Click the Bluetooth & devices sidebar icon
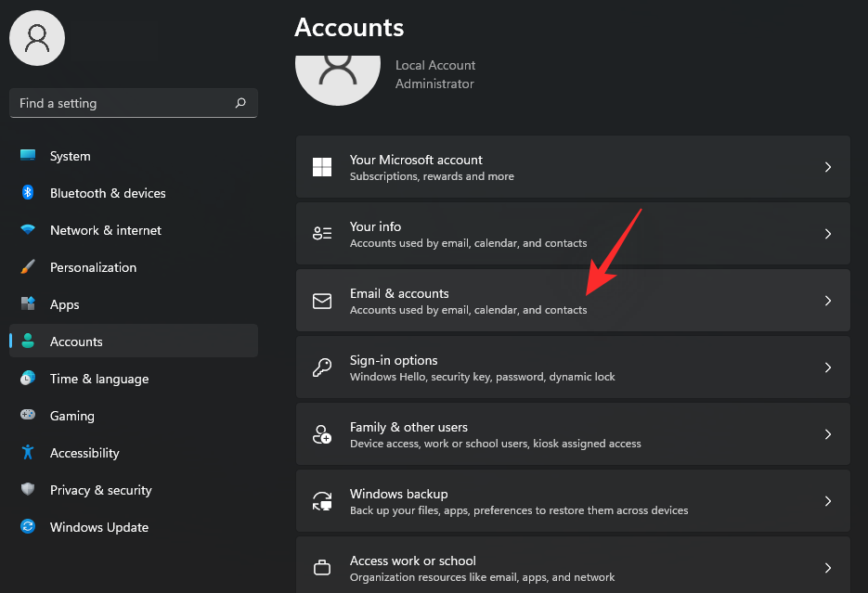The image size is (868, 593). click(28, 193)
